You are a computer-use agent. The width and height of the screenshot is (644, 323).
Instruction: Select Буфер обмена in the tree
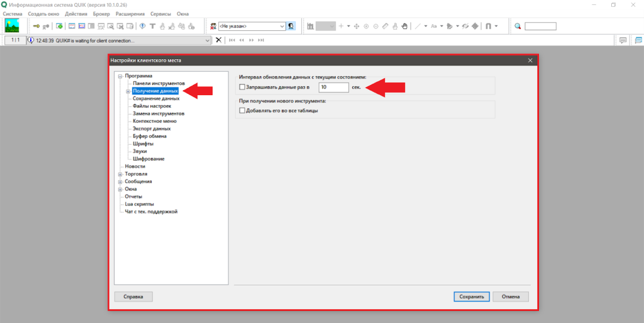[x=150, y=136]
